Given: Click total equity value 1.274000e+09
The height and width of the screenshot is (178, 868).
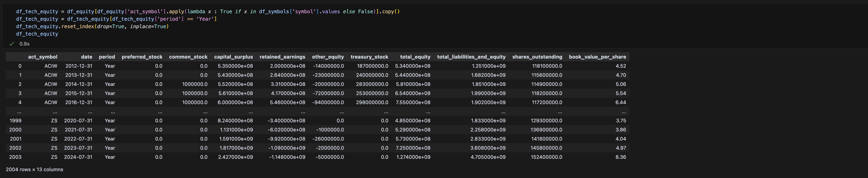Looking at the screenshot, I should point(413,157).
